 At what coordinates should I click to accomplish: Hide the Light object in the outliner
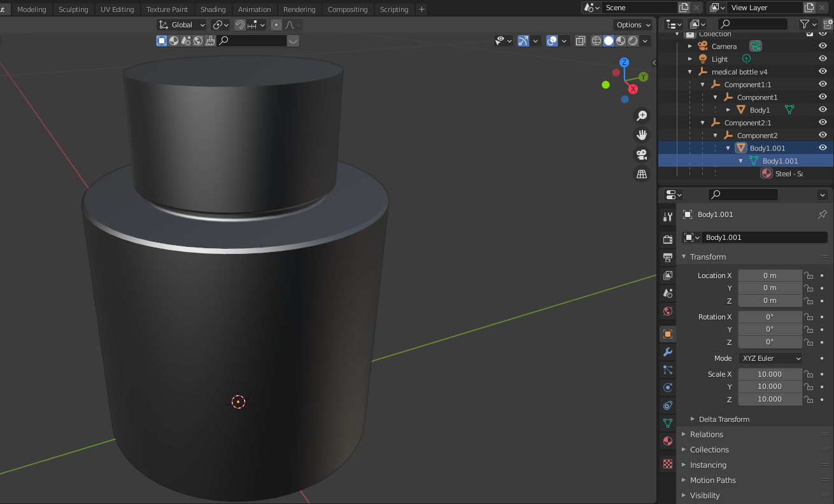(823, 59)
